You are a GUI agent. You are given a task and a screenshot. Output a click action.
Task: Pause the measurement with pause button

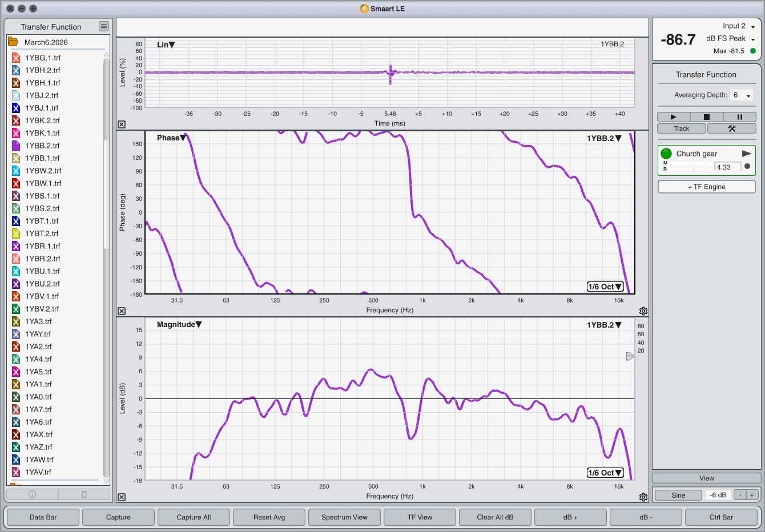pyautogui.click(x=740, y=117)
